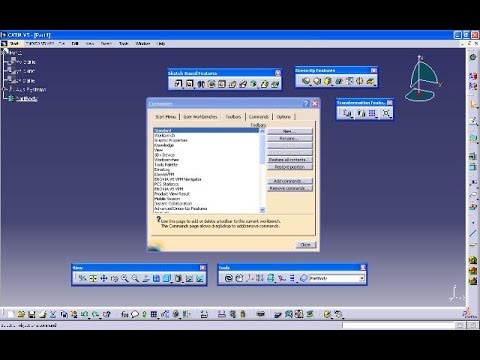Select the Rib tool in Sketch-Based Features
Screen dimensions: 480x360
click(232, 84)
